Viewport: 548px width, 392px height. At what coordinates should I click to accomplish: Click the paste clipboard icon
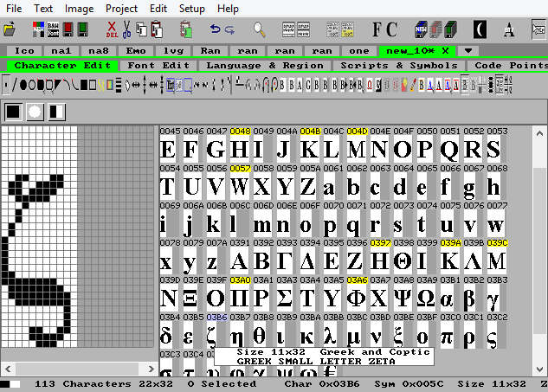[157, 29]
